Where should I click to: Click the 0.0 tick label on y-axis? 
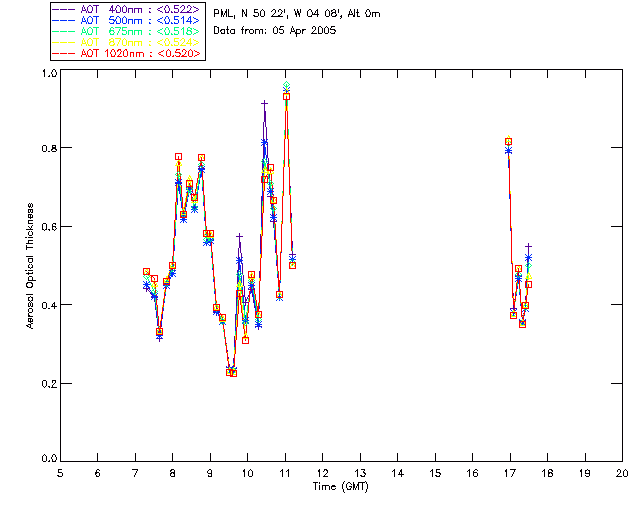47,460
